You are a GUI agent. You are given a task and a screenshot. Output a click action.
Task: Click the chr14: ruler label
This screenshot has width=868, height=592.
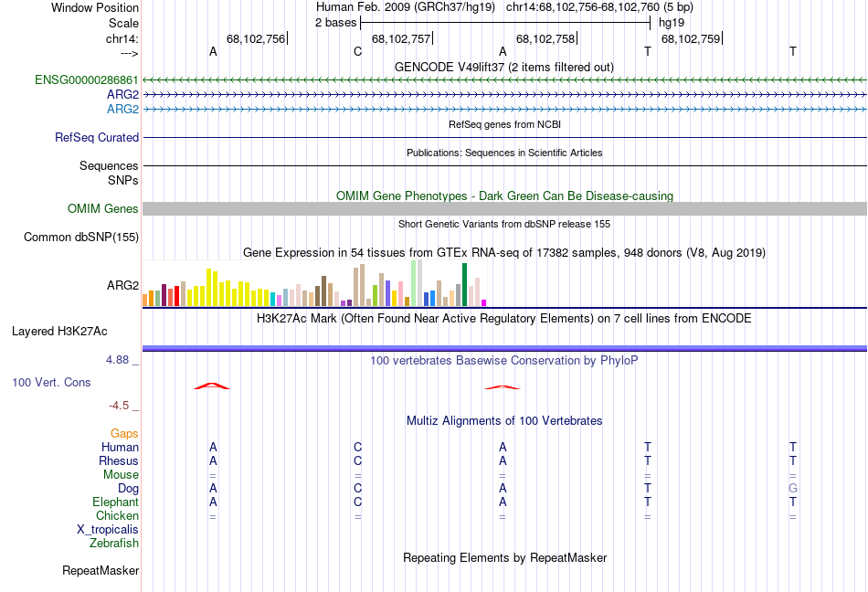click(122, 38)
